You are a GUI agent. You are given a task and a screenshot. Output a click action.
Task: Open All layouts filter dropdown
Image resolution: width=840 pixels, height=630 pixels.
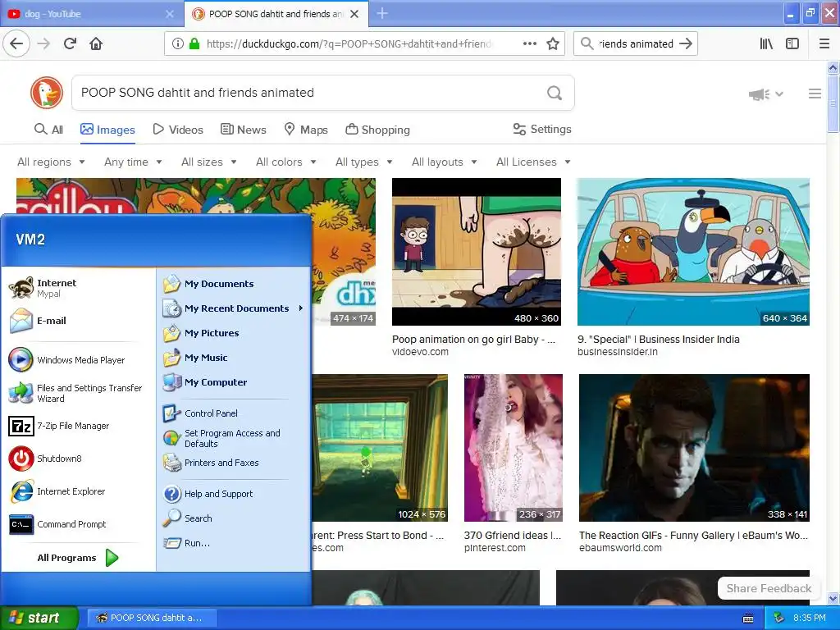(x=445, y=162)
